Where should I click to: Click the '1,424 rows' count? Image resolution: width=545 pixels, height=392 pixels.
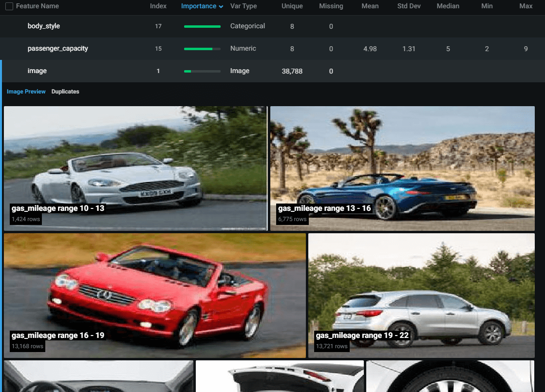point(26,219)
